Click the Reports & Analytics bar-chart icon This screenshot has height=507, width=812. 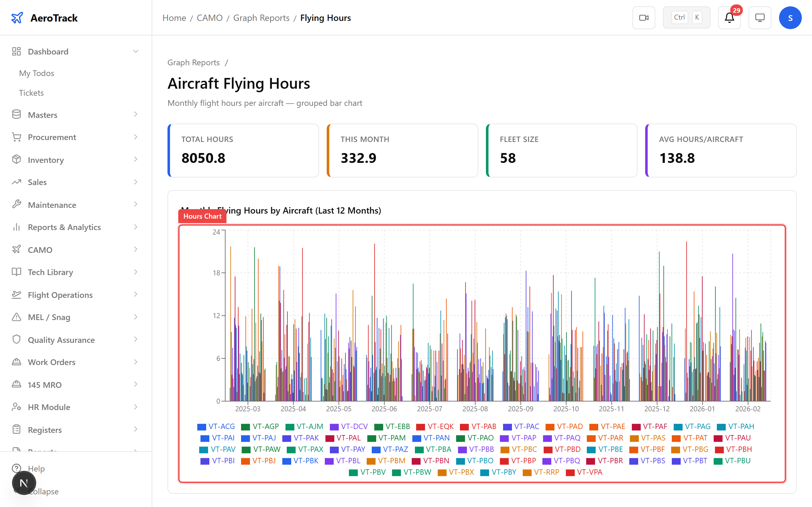pyautogui.click(x=16, y=227)
